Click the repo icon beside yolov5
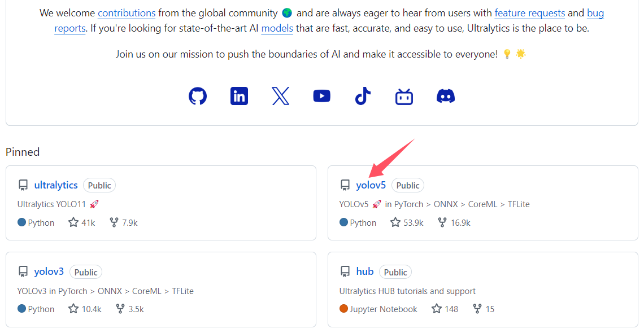 click(x=345, y=185)
